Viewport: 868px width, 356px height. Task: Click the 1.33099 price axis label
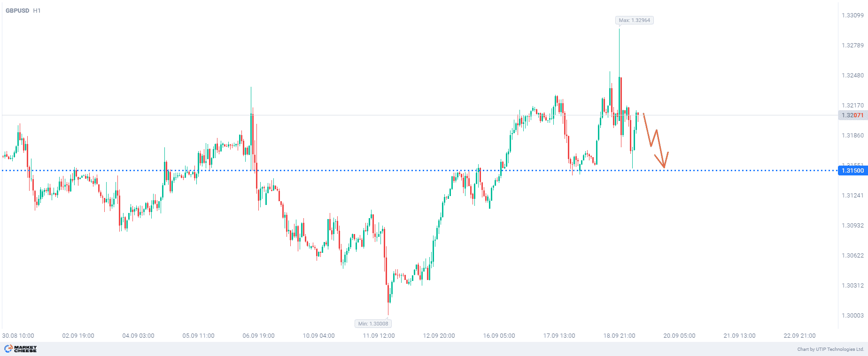tap(852, 15)
